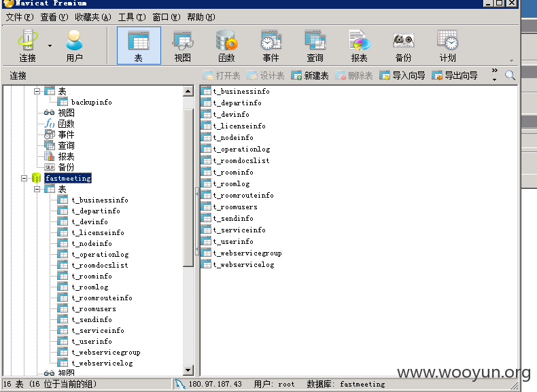Viewport: 537px width, 392px height.
Task: Click the search magnifier icon
Action: point(510,75)
